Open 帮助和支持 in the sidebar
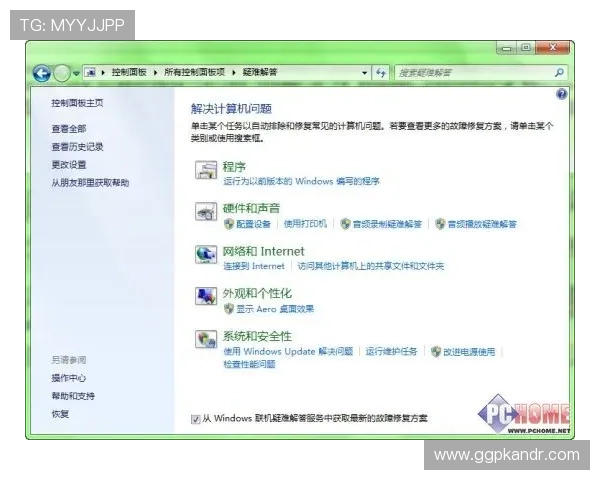The width and height of the screenshot is (600, 480). click(x=73, y=396)
